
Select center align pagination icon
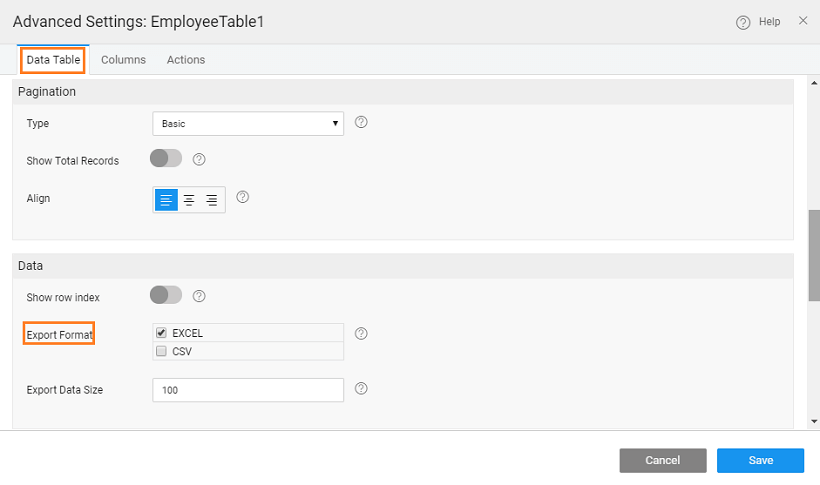pyautogui.click(x=189, y=200)
